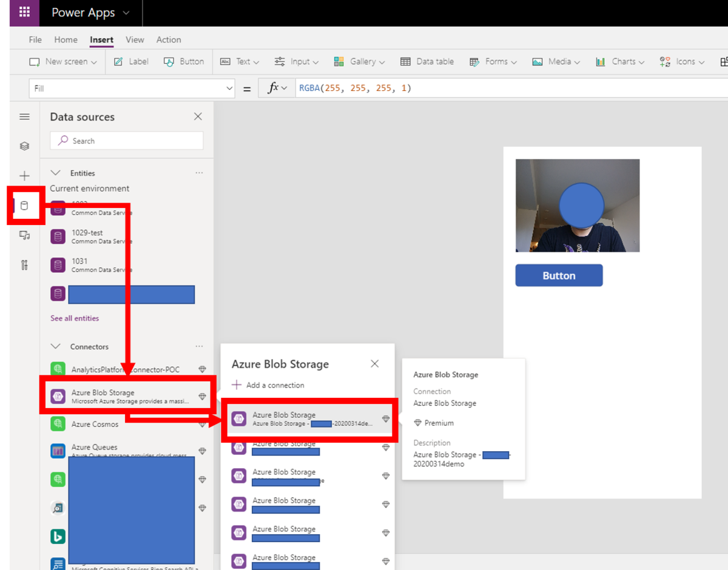The image size is (728, 570).
Task: Insert a Button control from the ribbon
Action: click(184, 61)
